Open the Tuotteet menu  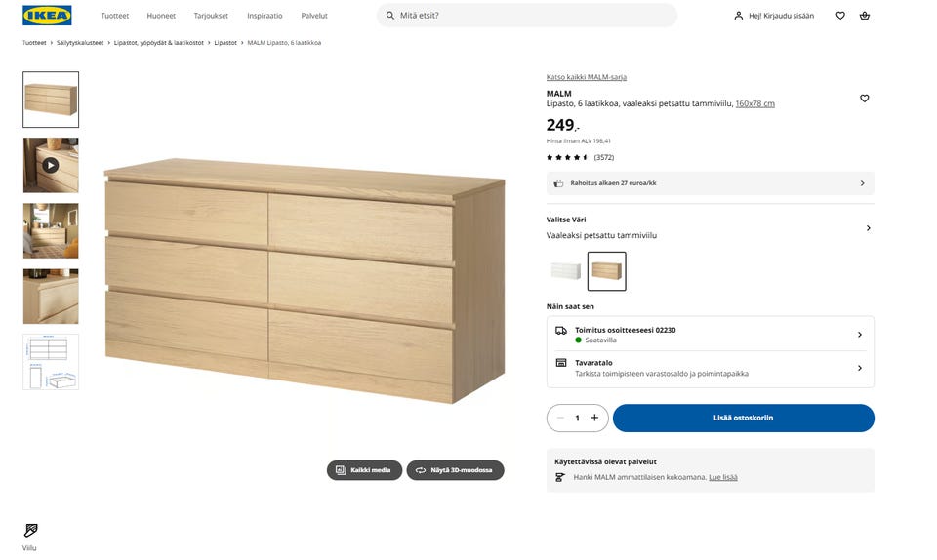click(x=115, y=16)
